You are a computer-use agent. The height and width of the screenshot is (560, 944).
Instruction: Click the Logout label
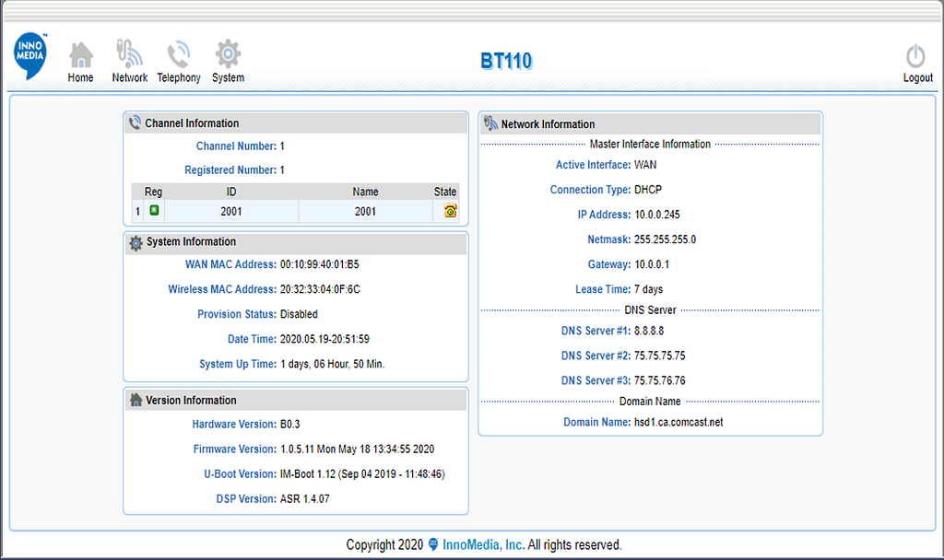click(918, 77)
